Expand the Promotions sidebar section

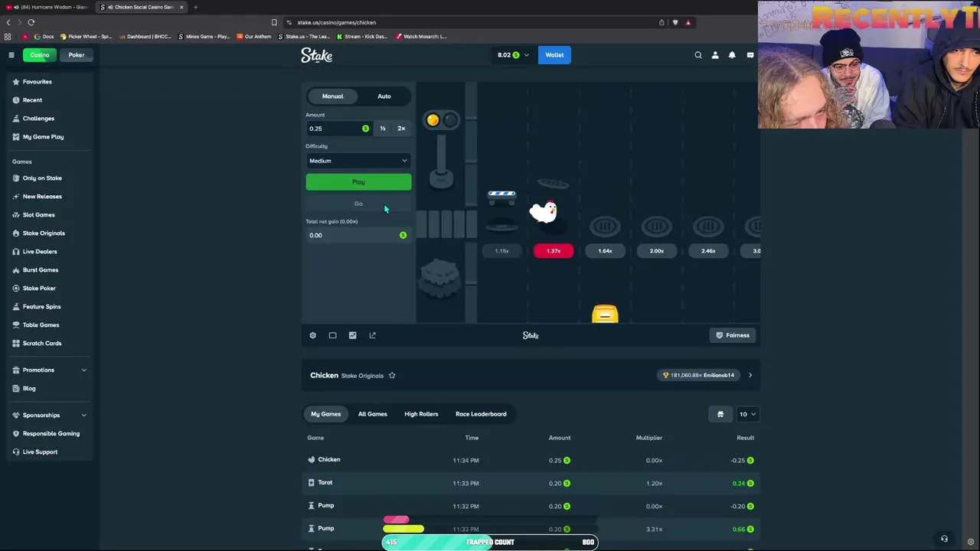coord(49,370)
